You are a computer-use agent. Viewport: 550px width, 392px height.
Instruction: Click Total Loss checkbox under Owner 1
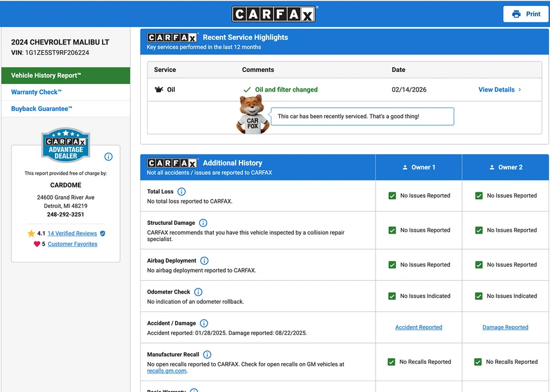tap(392, 195)
